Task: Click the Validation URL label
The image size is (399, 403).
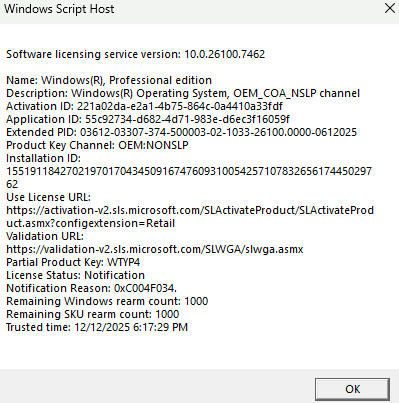Action: 45,236
